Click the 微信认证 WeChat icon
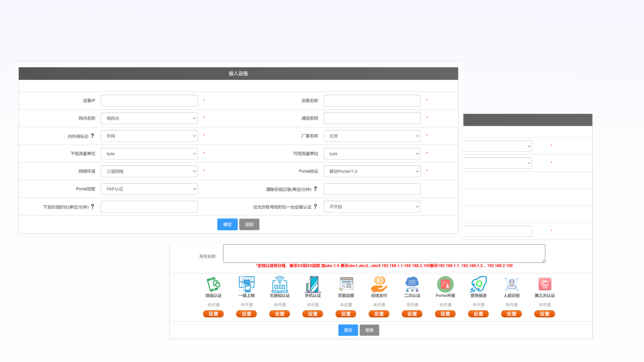Viewport: 644px width, 362px height. [x=213, y=284]
